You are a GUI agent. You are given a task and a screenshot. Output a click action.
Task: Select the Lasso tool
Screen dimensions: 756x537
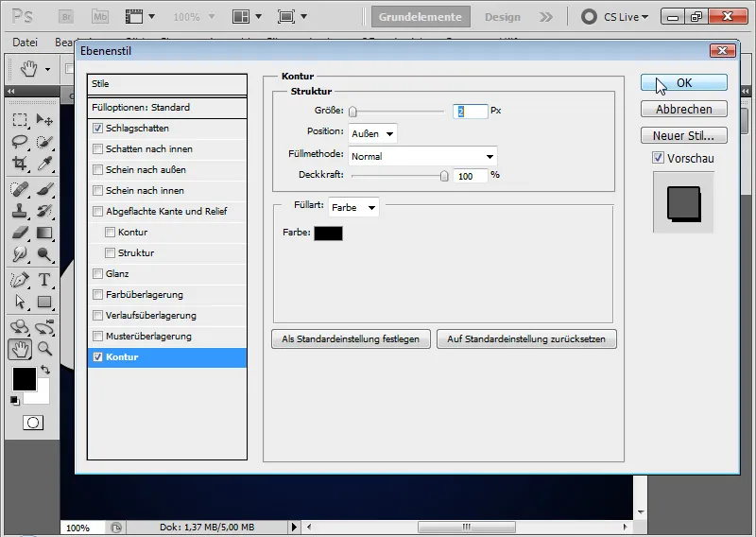coord(20,142)
